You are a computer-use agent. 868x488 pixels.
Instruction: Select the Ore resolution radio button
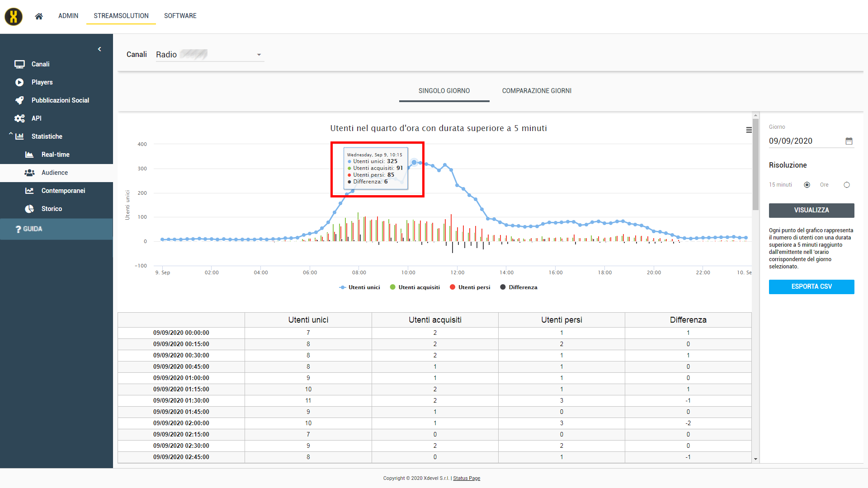pyautogui.click(x=847, y=185)
